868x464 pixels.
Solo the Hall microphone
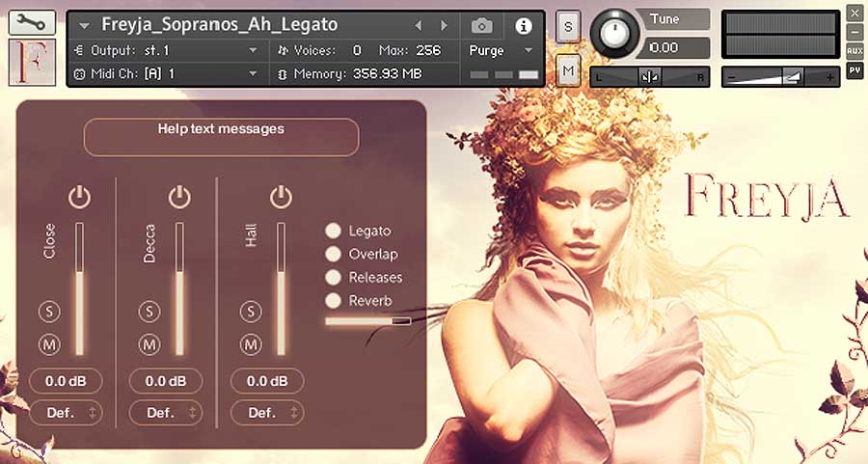point(251,312)
